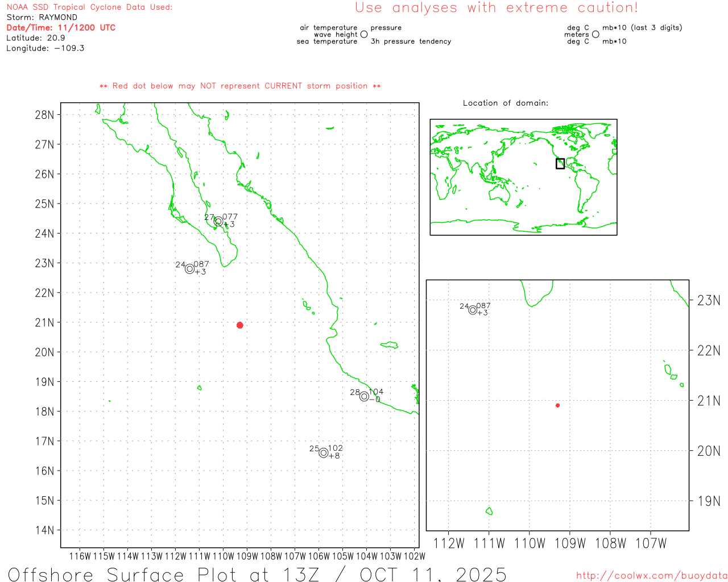Click the 'Storm: RAYMOND' text
This screenshot has height=582, width=728.
42,18
